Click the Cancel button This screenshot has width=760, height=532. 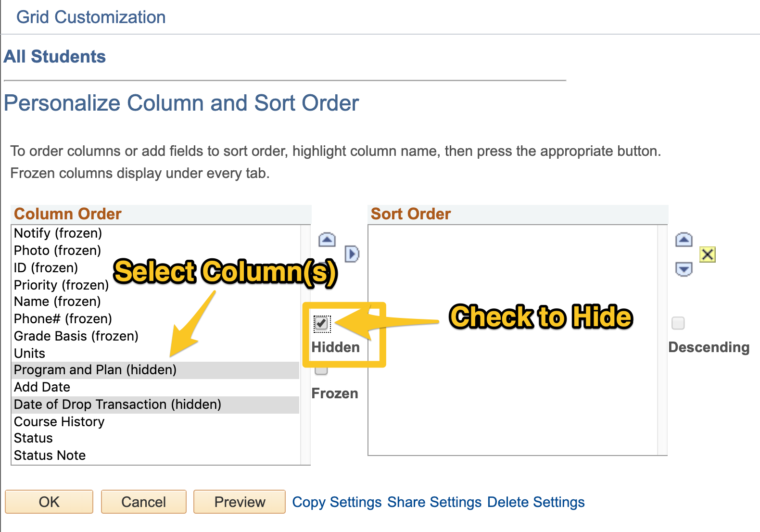pos(143,502)
